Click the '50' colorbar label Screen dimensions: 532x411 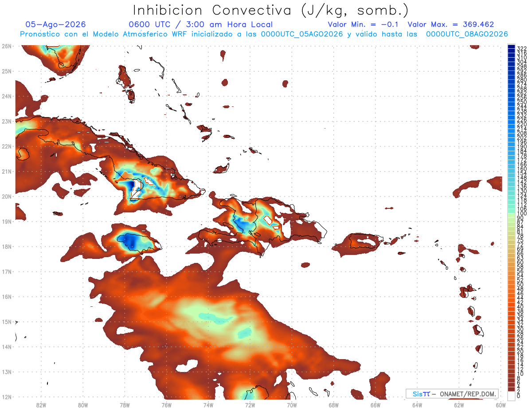coord(520,285)
